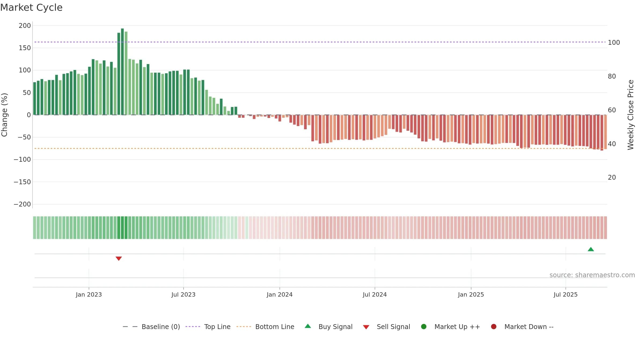Click the dark red circle legend icon
The image size is (644, 362).
coord(493,327)
